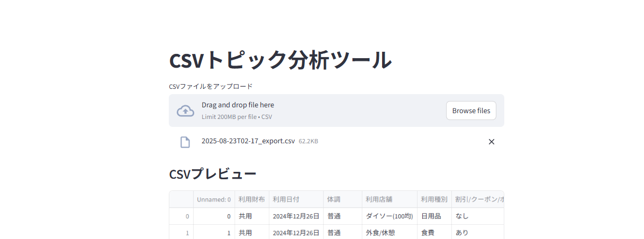Click the 普通 cell in row 0

coord(343,216)
